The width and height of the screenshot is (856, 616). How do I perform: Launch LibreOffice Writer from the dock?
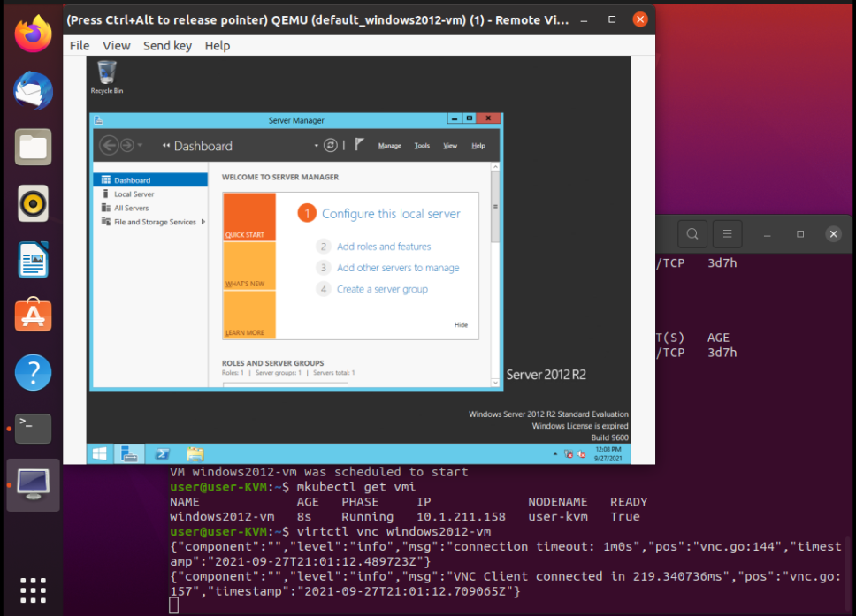pos(34,260)
